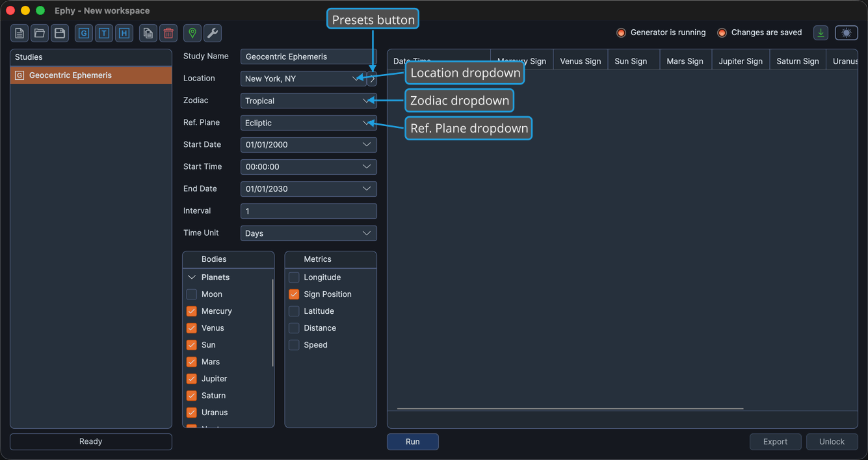Uncheck the Jupiter checkbox
The height and width of the screenshot is (460, 868).
[x=192, y=379]
